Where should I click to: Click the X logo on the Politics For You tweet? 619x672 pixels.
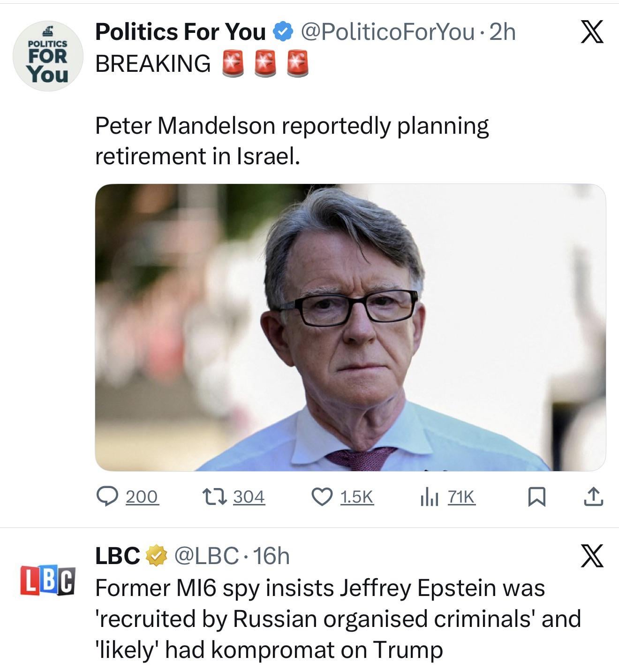pyautogui.click(x=592, y=32)
